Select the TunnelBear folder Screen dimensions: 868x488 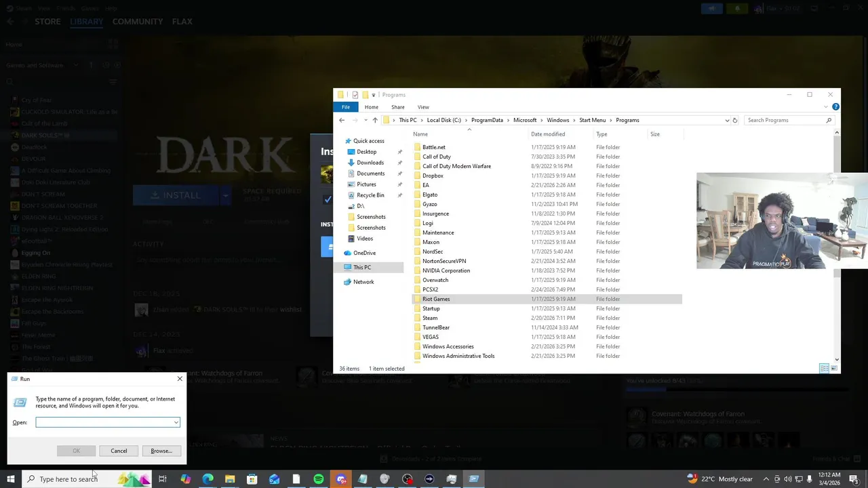(547, 327)
